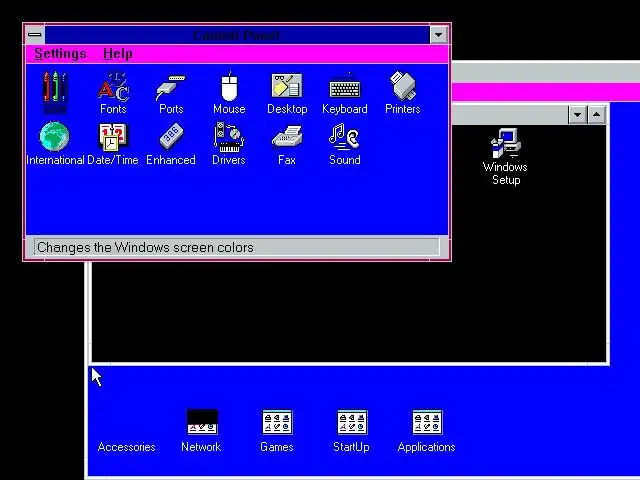Open the StartUp program group icon
Image resolution: width=640 pixels, height=480 pixels.
[352, 422]
